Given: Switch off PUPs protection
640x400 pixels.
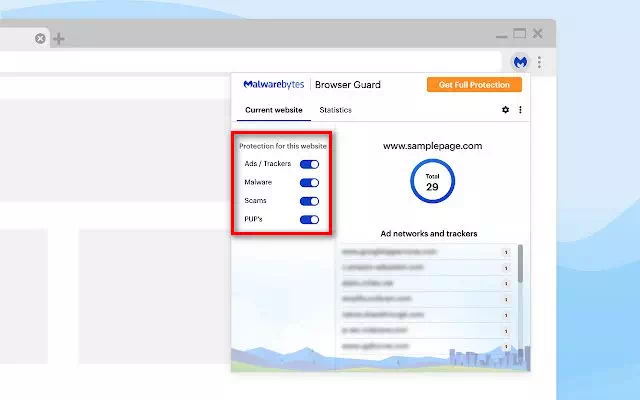Looking at the screenshot, I should pos(309,219).
